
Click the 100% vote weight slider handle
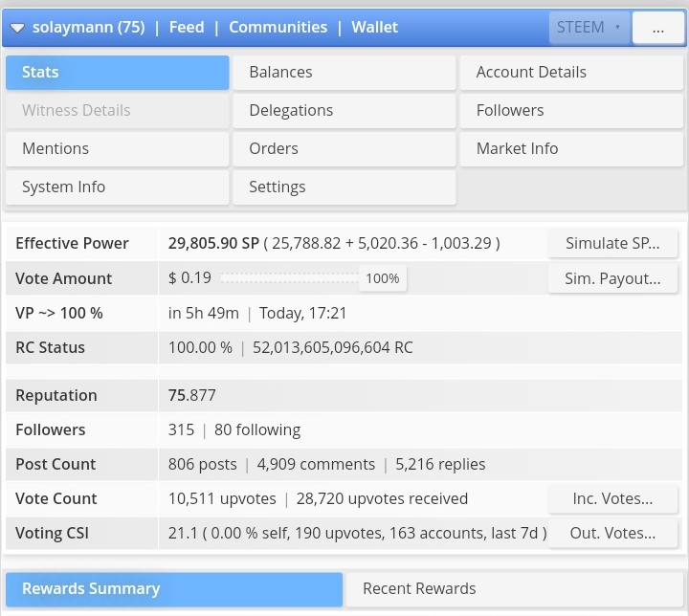pyautogui.click(x=383, y=278)
